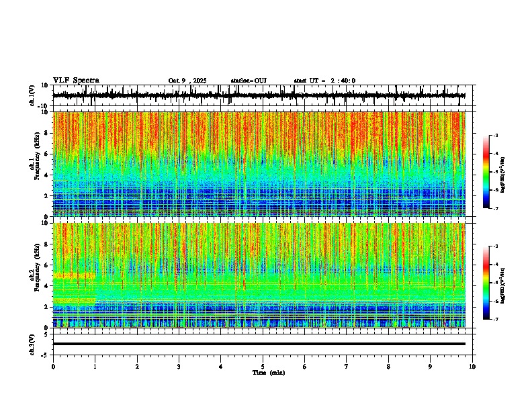Click the "station=OUI" header label
Image resolution: width=532 pixels, height=411 pixels.
coord(249,81)
